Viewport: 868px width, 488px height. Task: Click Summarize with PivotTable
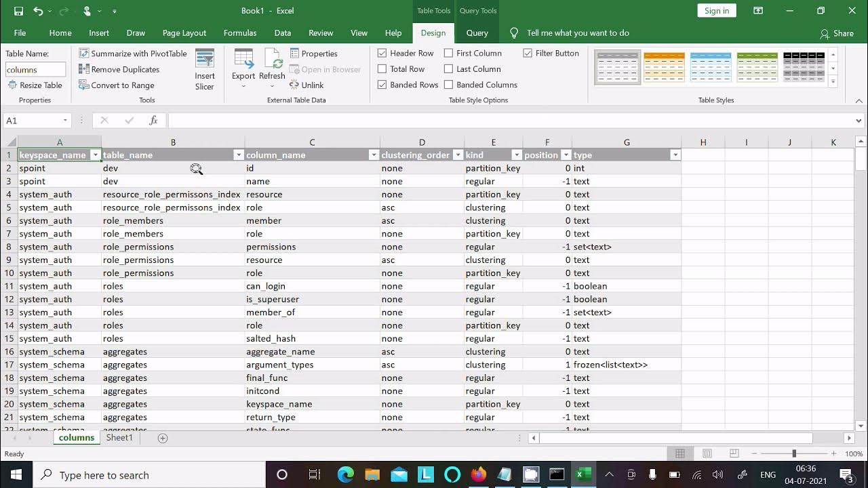point(133,54)
